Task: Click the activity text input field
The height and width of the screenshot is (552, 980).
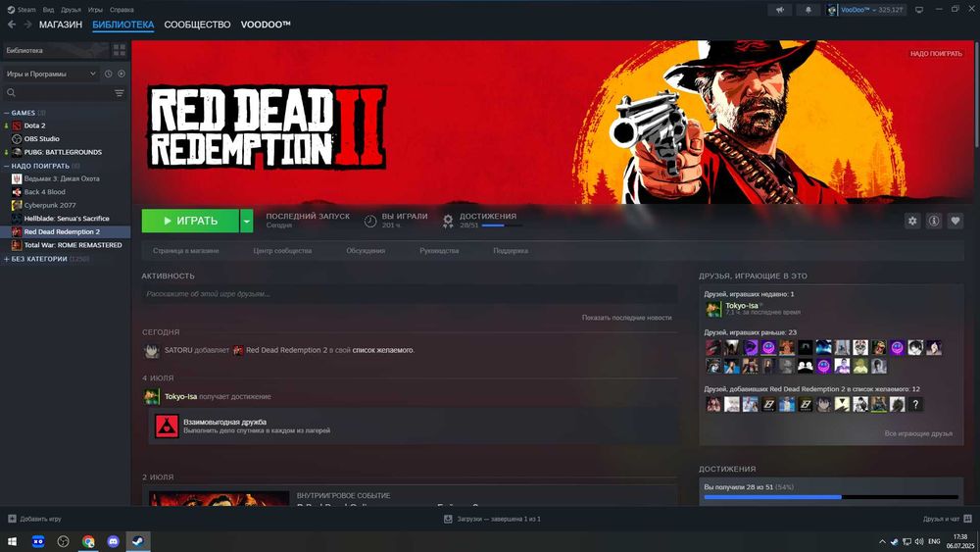Action: coord(410,294)
